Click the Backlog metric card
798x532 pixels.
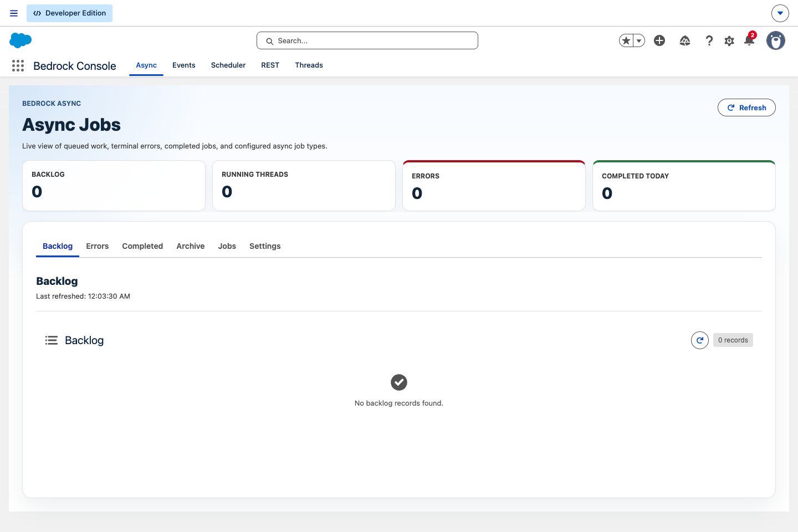(114, 186)
